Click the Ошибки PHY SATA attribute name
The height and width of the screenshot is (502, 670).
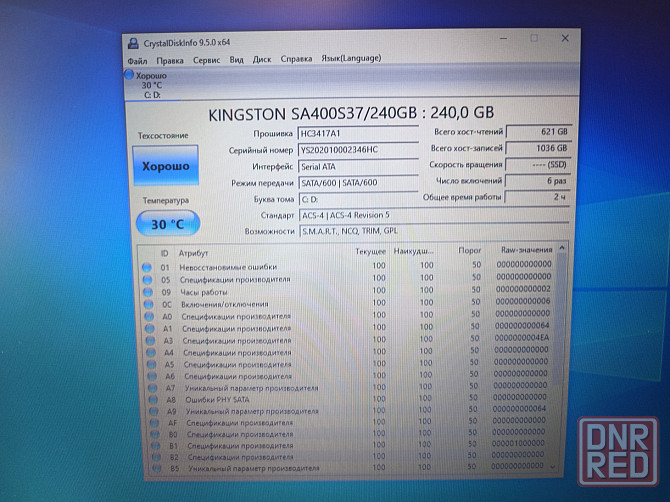tap(217, 400)
